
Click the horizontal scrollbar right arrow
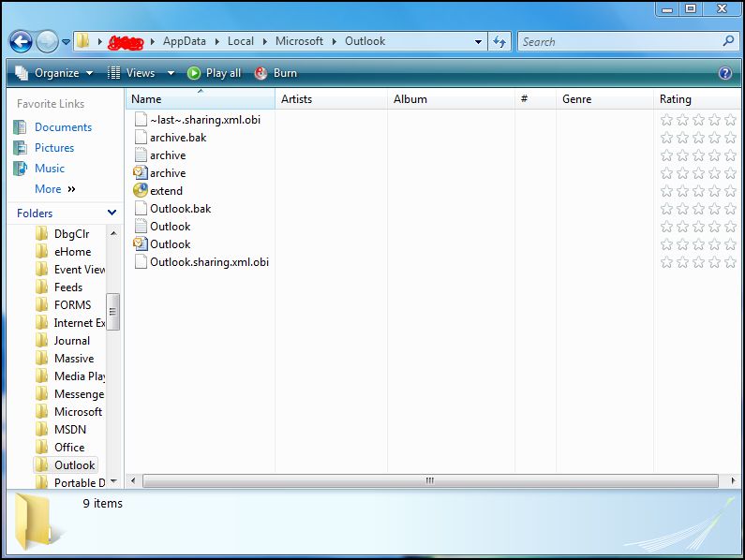tap(733, 480)
